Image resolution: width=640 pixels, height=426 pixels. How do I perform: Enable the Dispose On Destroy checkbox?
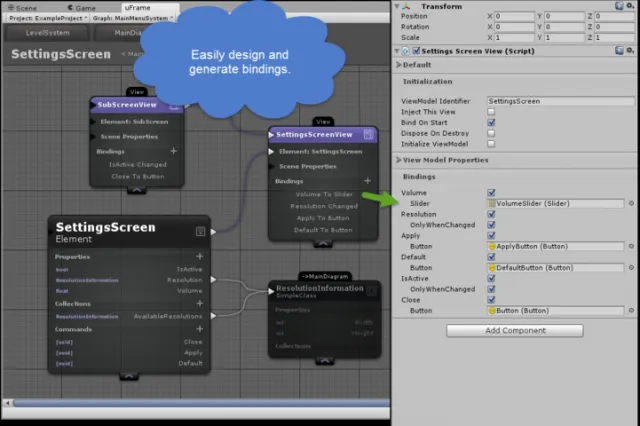pos(491,133)
